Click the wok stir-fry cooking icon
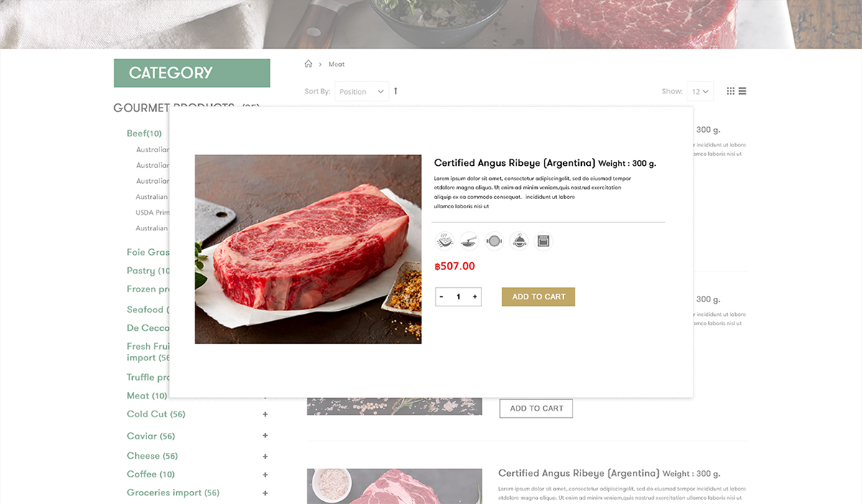The width and height of the screenshot is (862, 504). click(x=469, y=241)
